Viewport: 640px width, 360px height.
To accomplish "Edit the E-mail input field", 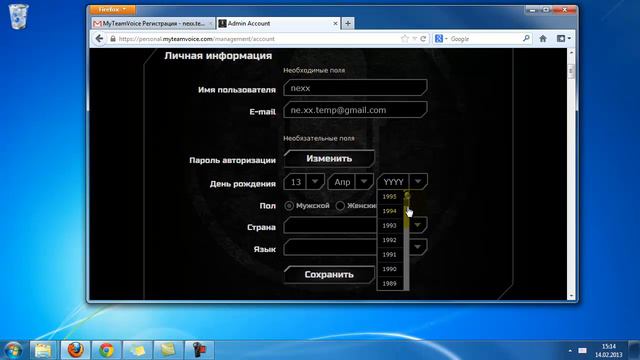I will 355,110.
